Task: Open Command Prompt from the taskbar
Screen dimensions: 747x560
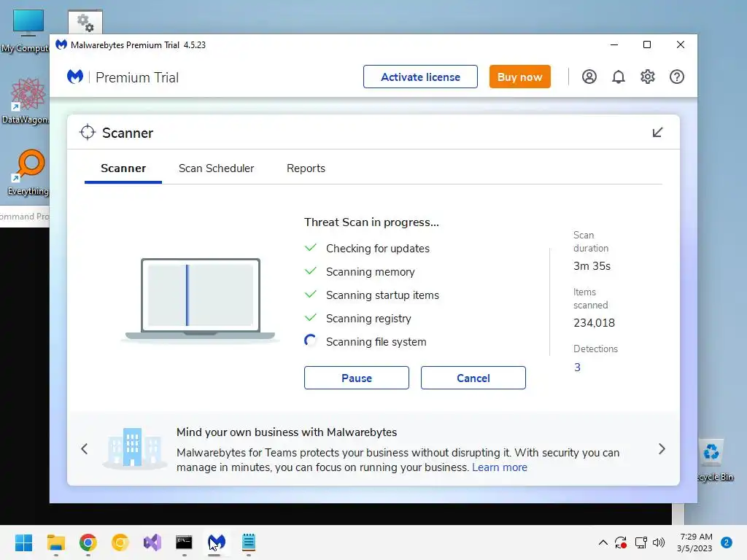Action: [x=184, y=542]
